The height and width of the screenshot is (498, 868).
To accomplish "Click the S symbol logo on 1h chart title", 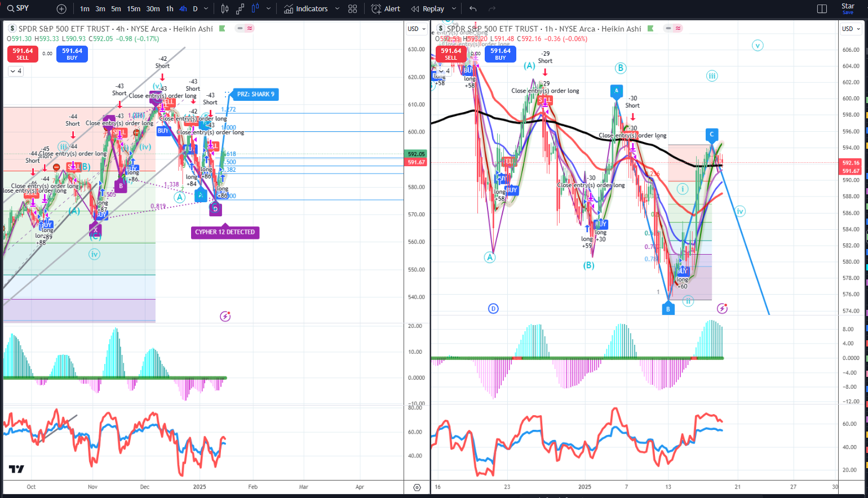I will tap(441, 28).
